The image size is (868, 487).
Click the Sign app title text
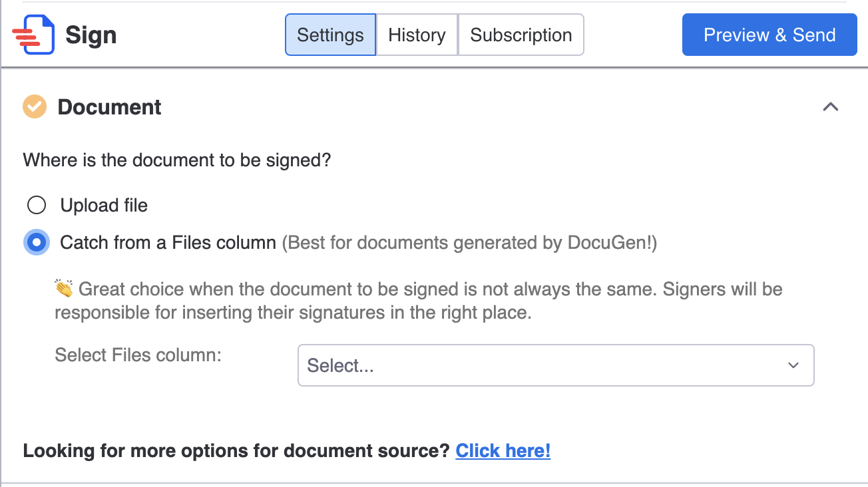pyautogui.click(x=91, y=35)
